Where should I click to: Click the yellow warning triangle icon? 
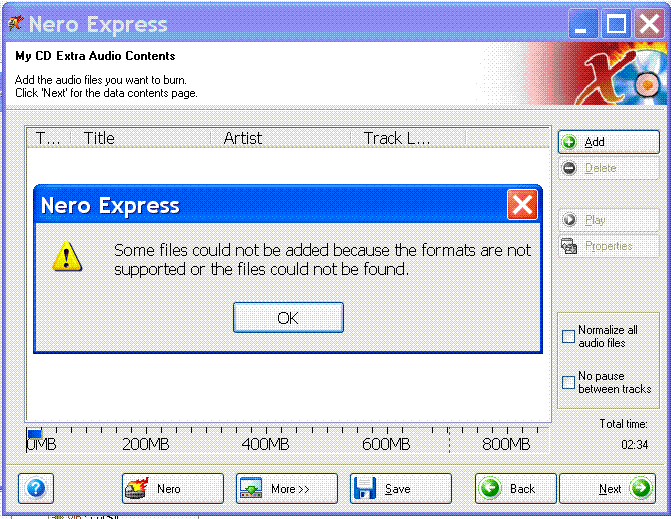tap(67, 256)
